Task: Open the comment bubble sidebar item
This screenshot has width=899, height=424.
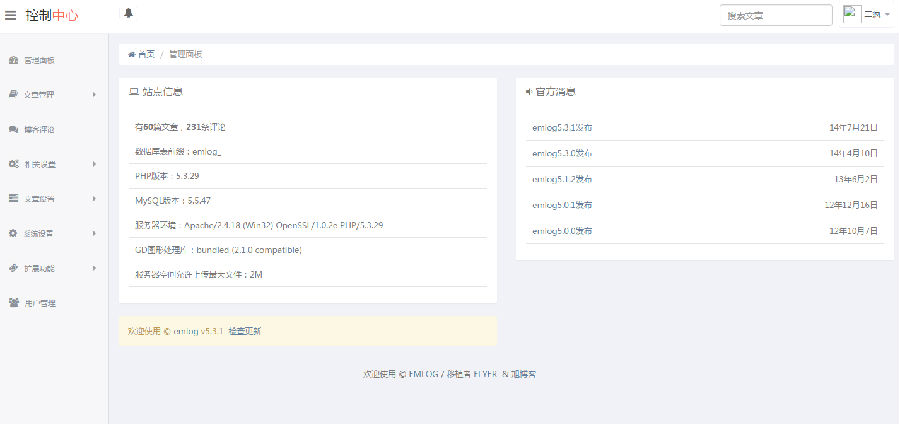Action: point(13,129)
